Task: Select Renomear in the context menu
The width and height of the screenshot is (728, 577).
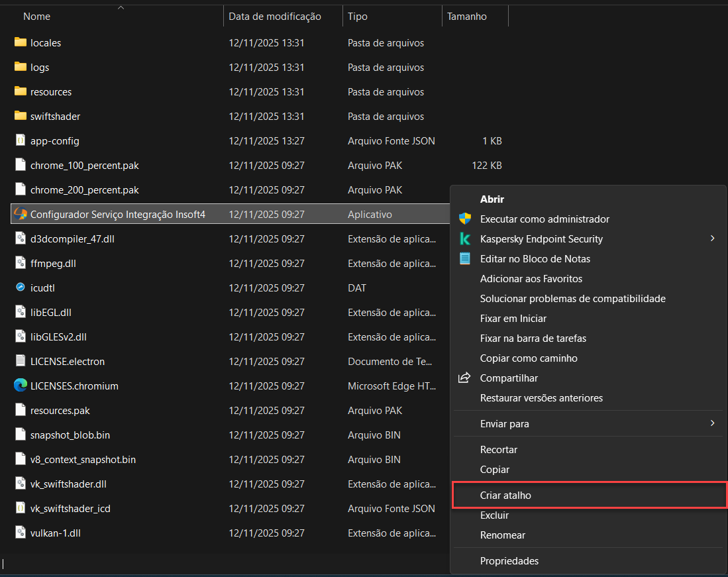Action: (502, 535)
